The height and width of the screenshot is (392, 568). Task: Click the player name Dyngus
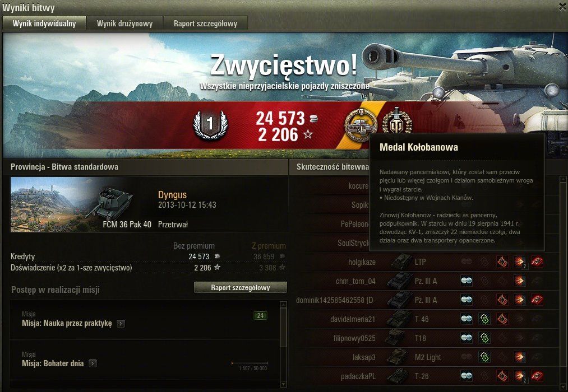pos(173,194)
